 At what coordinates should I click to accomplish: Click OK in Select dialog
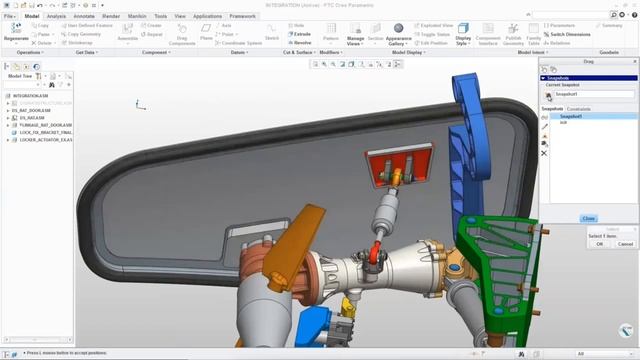[x=599, y=244]
